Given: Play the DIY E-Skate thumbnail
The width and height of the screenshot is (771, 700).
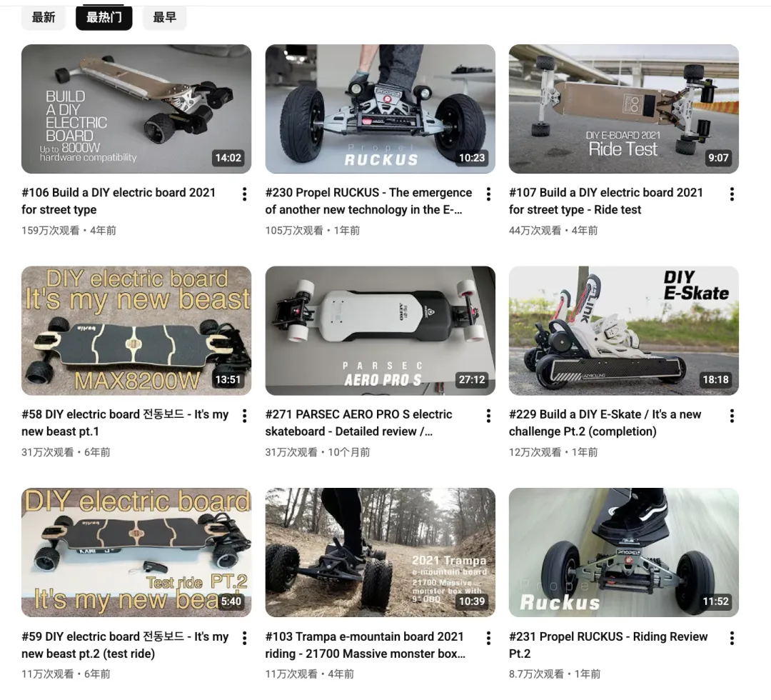Looking at the screenshot, I should tap(623, 331).
